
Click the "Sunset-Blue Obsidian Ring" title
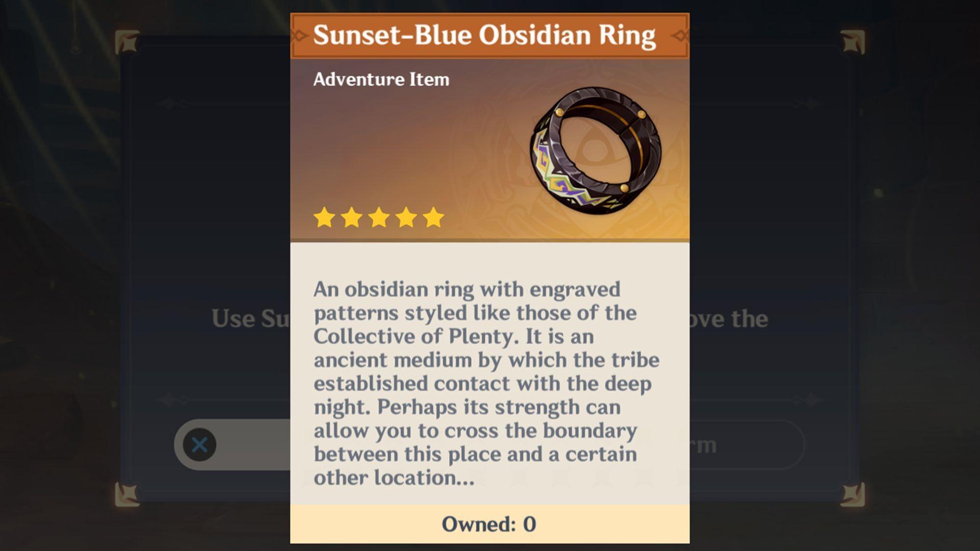[484, 35]
